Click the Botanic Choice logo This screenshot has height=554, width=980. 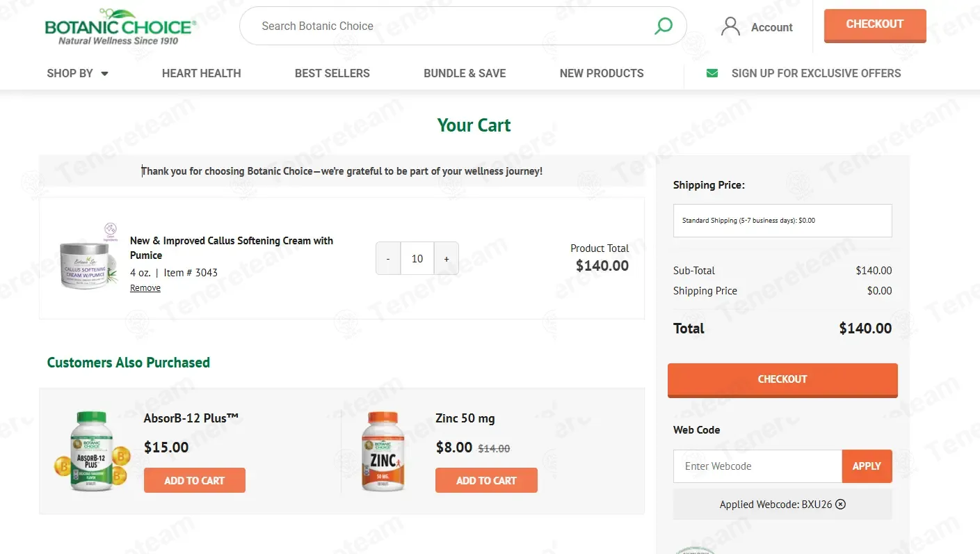(x=120, y=27)
